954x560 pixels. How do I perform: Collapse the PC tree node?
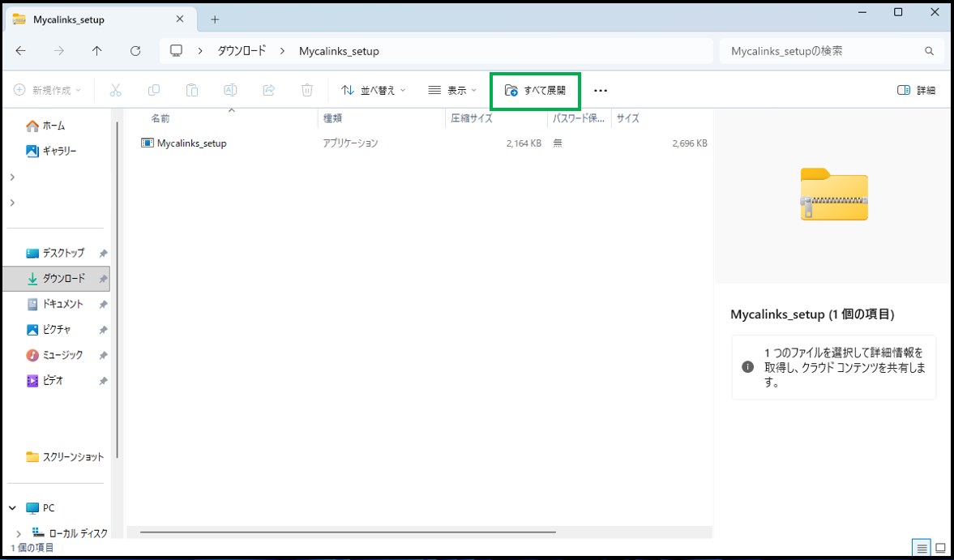tap(13, 508)
